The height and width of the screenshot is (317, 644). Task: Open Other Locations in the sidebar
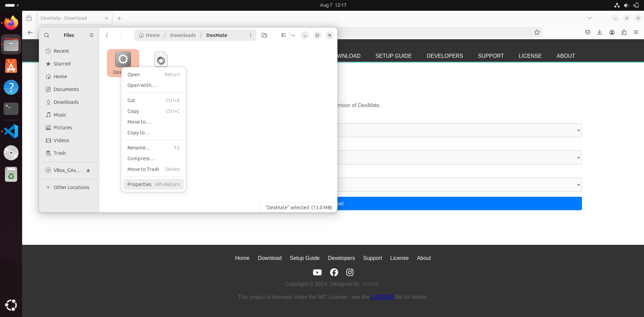point(69,187)
